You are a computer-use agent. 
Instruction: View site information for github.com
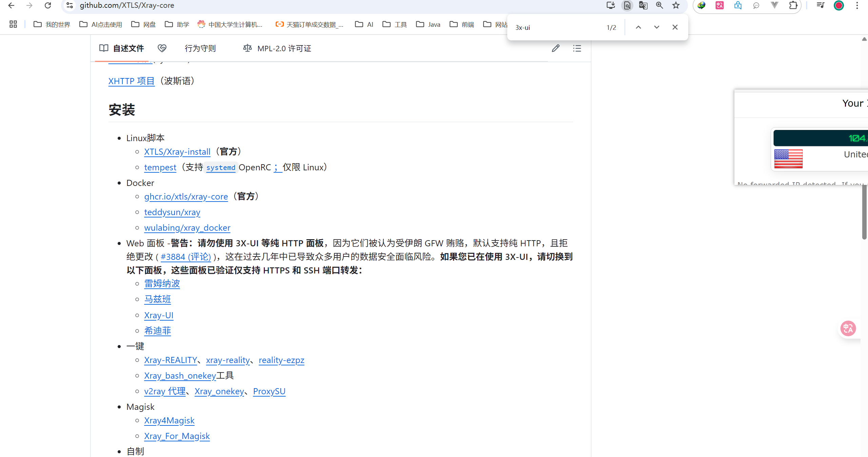pos(70,5)
